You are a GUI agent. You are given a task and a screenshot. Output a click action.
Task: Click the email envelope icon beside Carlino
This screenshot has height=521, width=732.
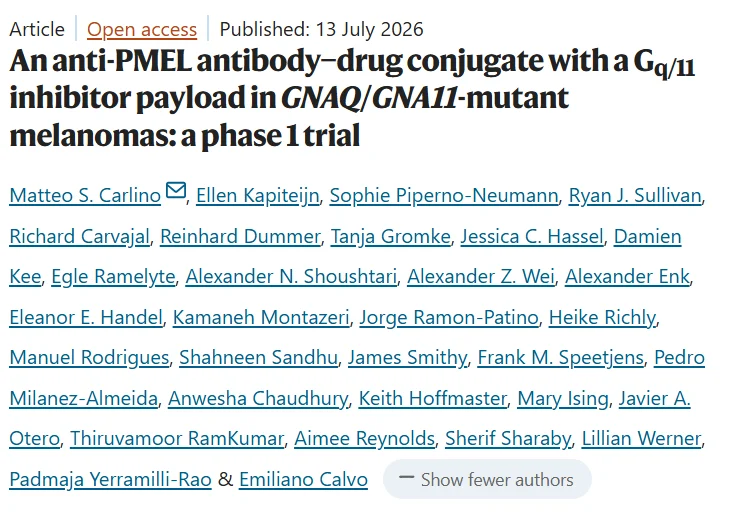(176, 190)
